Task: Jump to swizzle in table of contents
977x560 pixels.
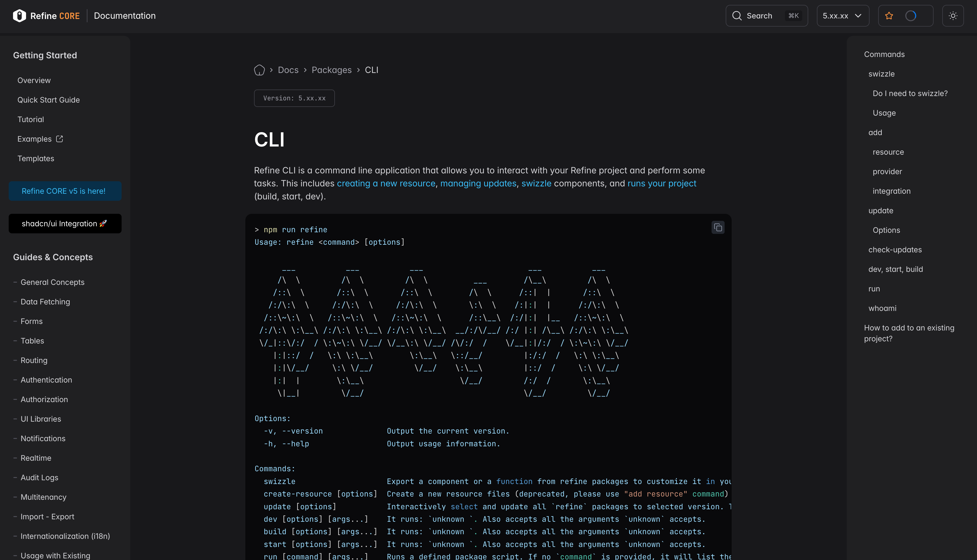Action: (x=881, y=74)
